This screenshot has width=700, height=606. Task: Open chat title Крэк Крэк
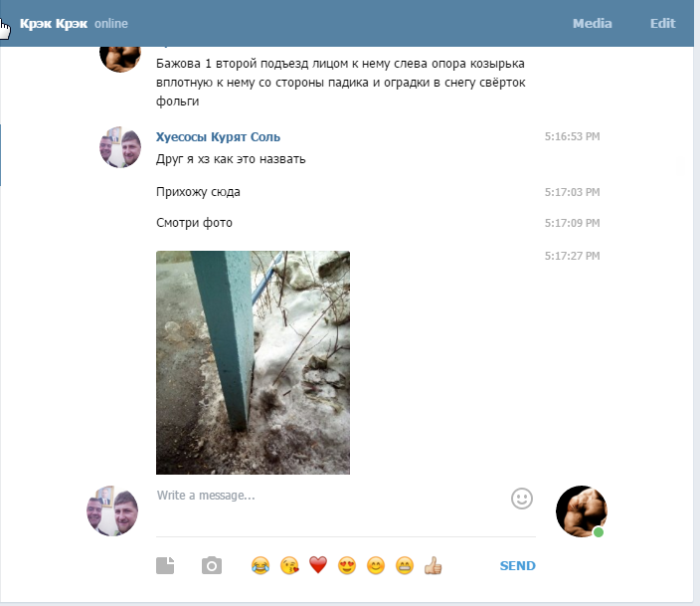point(54,23)
